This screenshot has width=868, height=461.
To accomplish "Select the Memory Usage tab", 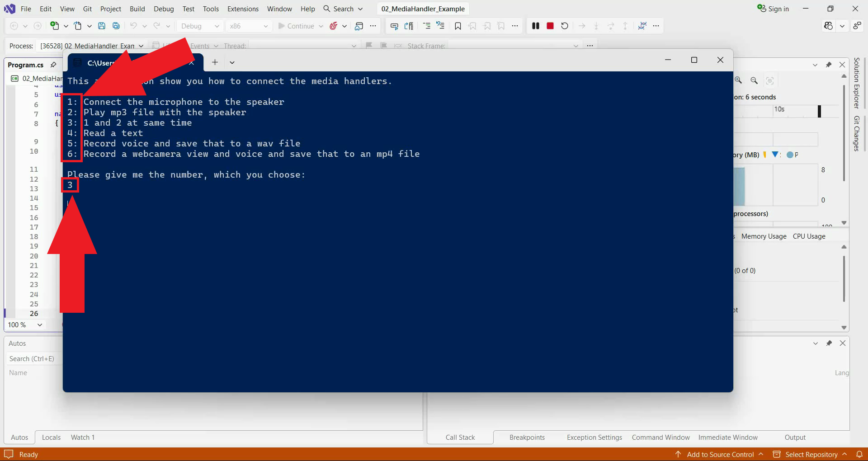I will 764,236.
